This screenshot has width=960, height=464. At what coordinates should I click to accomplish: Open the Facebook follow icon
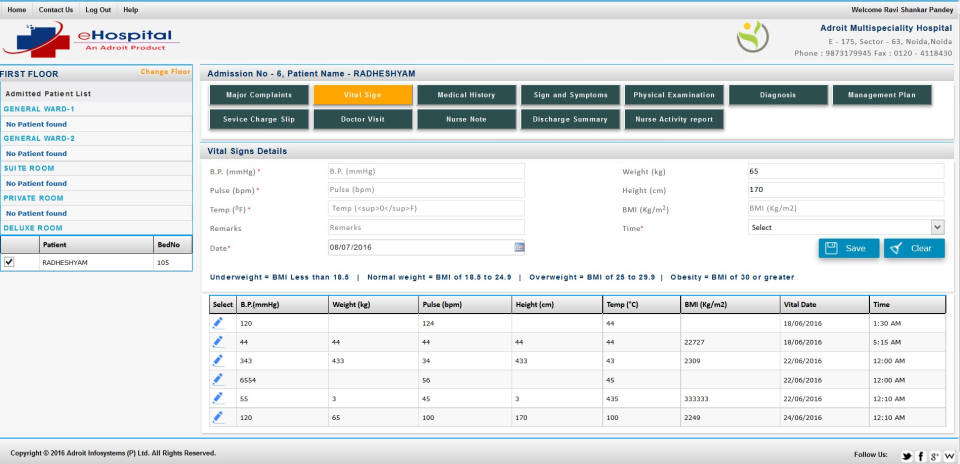tap(920, 455)
